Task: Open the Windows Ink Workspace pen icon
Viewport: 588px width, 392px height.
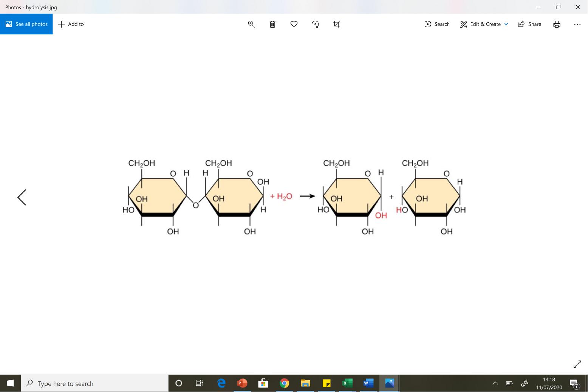Action: pyautogui.click(x=525, y=383)
